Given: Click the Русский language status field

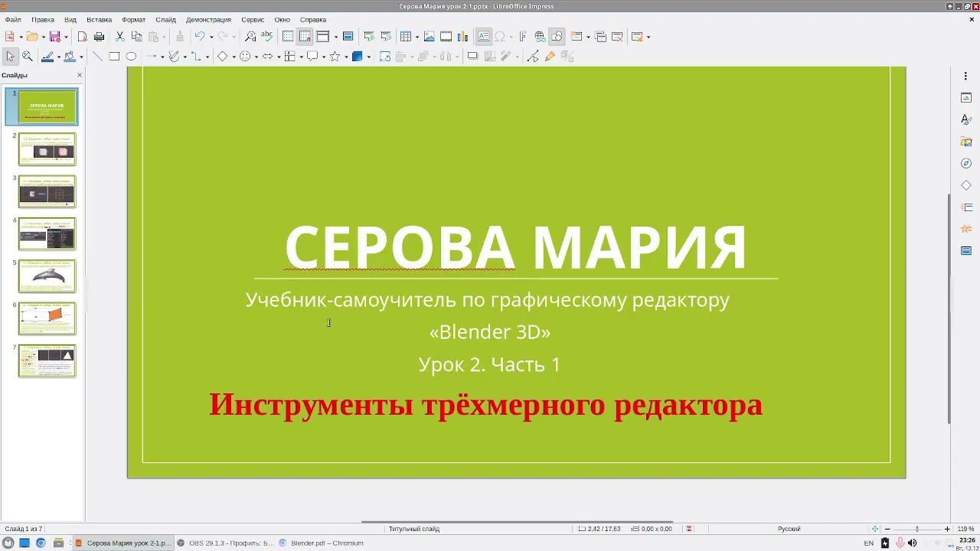Looking at the screenshot, I should (x=789, y=529).
